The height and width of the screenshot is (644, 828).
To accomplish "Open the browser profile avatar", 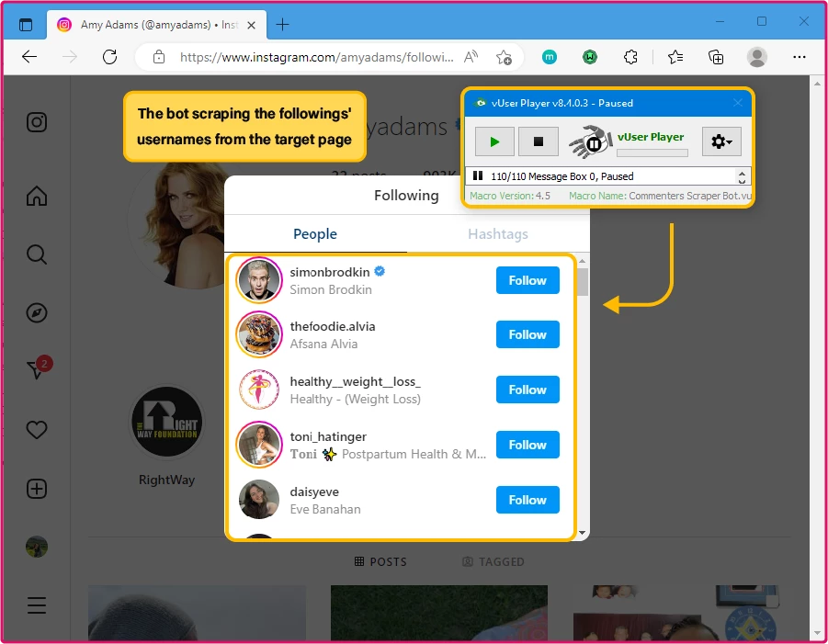I will 756,56.
